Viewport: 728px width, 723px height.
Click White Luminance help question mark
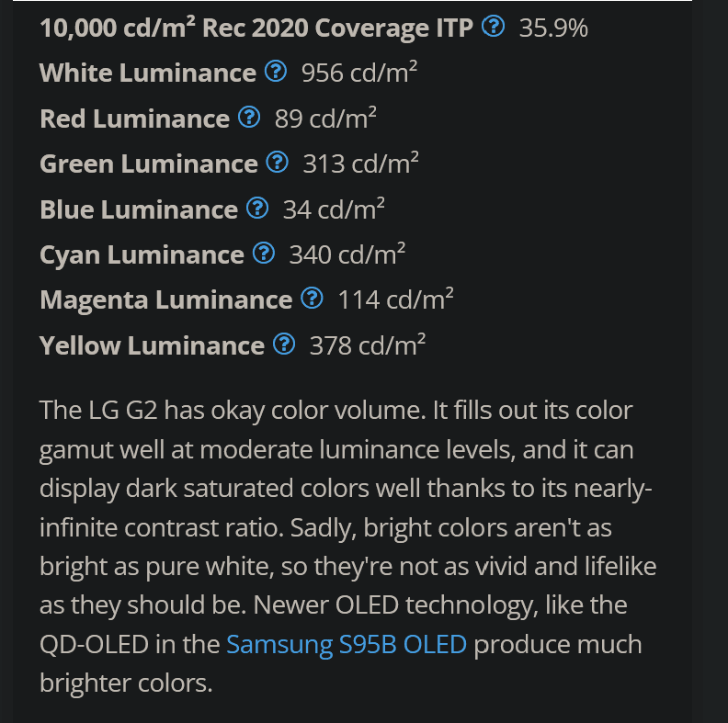[276, 72]
